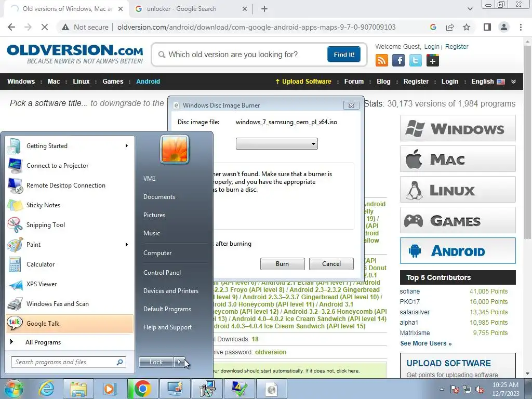
Task: Launch Calculator
Action: coord(70,264)
